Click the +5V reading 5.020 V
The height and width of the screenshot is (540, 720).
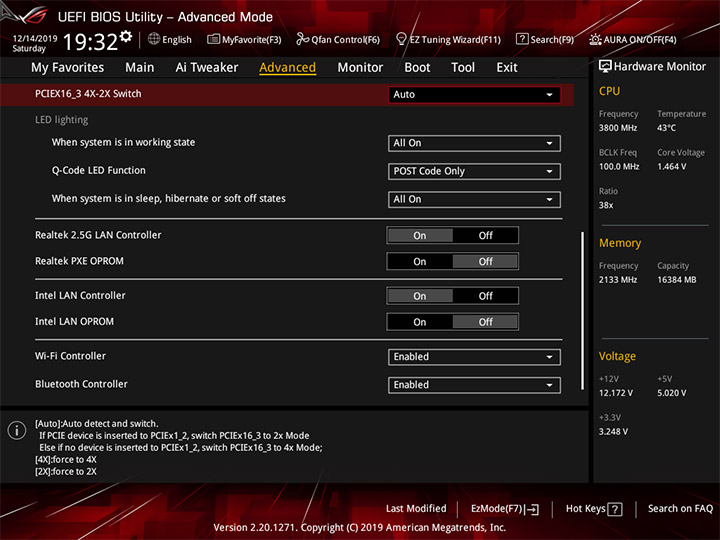point(672,394)
